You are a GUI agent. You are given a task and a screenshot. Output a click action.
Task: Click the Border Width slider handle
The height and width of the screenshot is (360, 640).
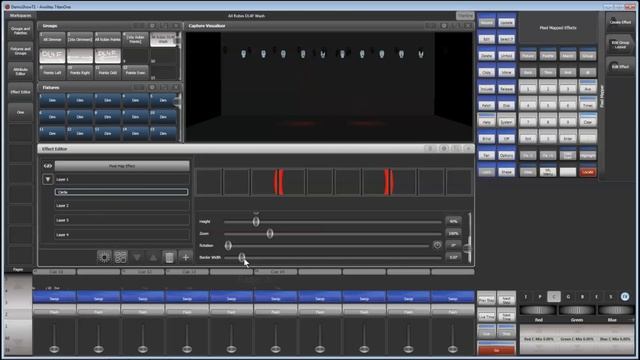pyautogui.click(x=242, y=257)
